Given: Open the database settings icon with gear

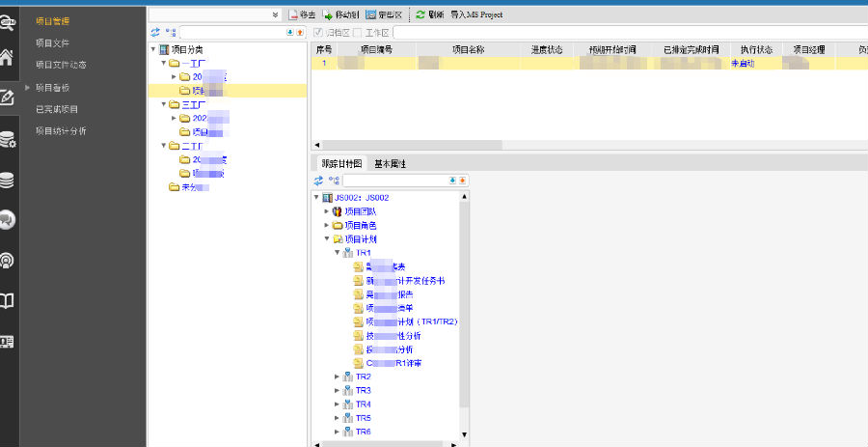Looking at the screenshot, I should click(8, 140).
